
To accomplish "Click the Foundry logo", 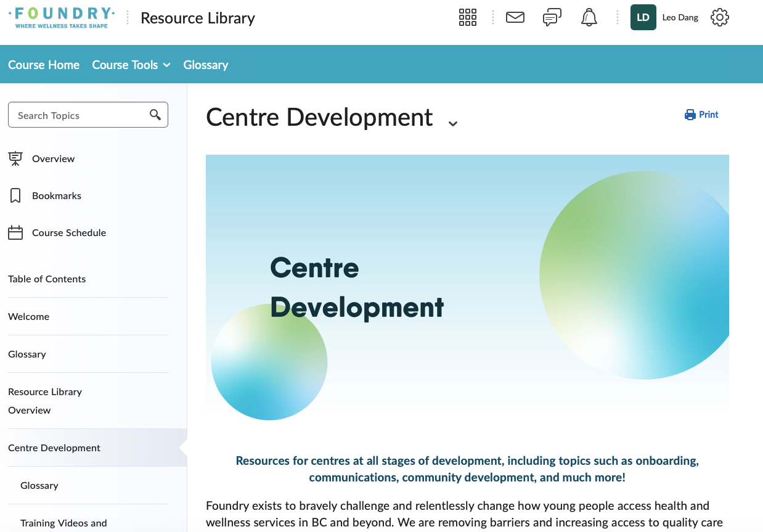I will click(x=62, y=17).
